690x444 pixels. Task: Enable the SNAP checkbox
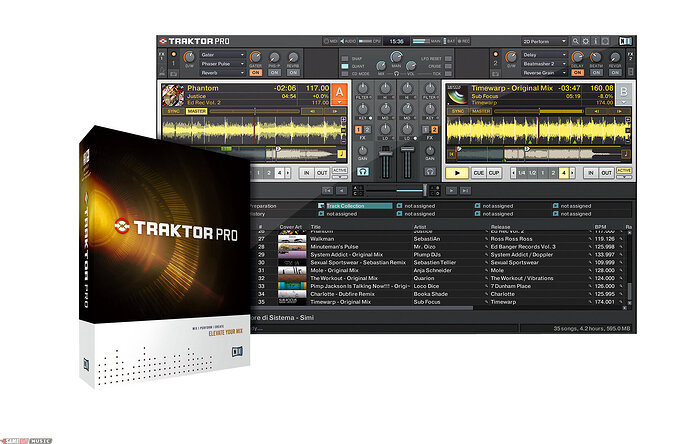(345, 59)
